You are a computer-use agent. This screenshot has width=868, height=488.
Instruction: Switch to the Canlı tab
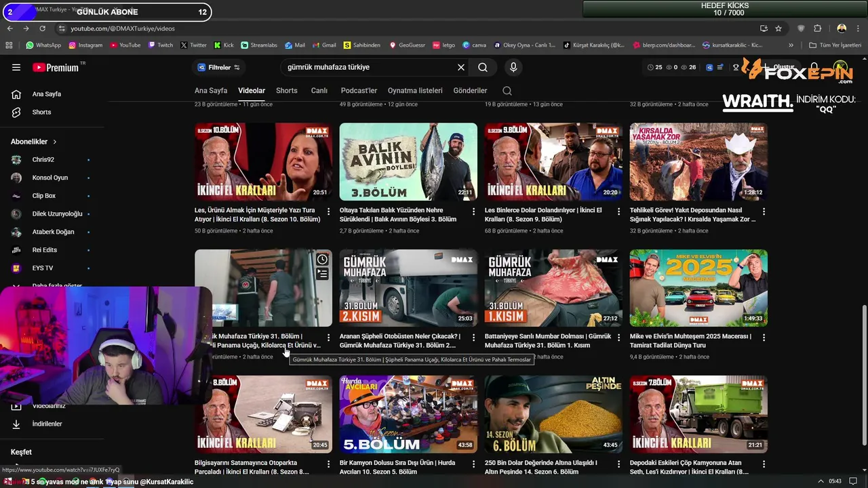[319, 91]
